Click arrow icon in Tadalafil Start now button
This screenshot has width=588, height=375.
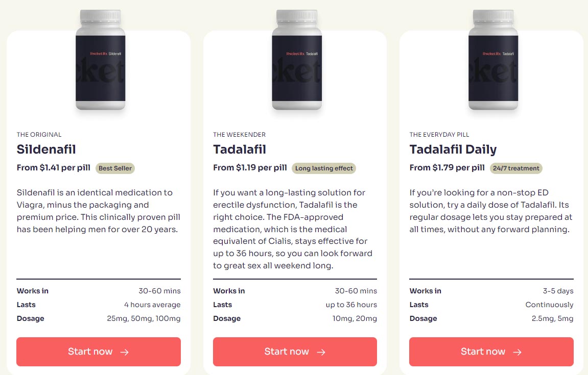pyautogui.click(x=321, y=352)
